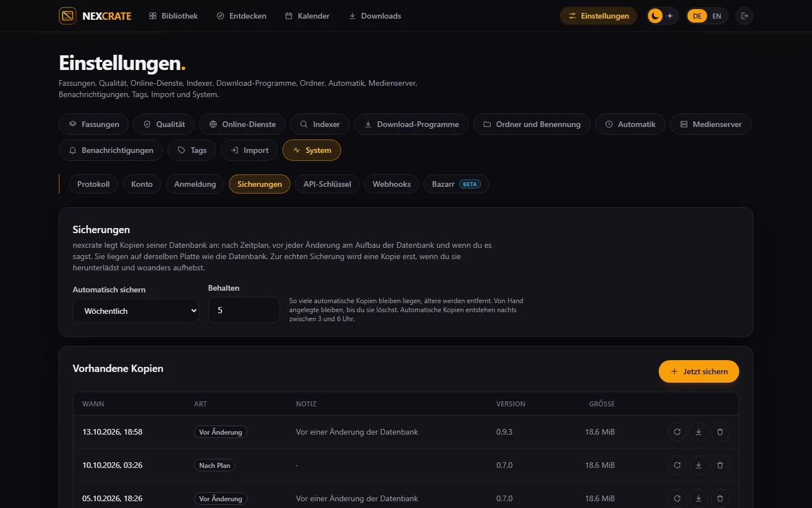Open Bibliothek in the top navigation

tap(174, 16)
